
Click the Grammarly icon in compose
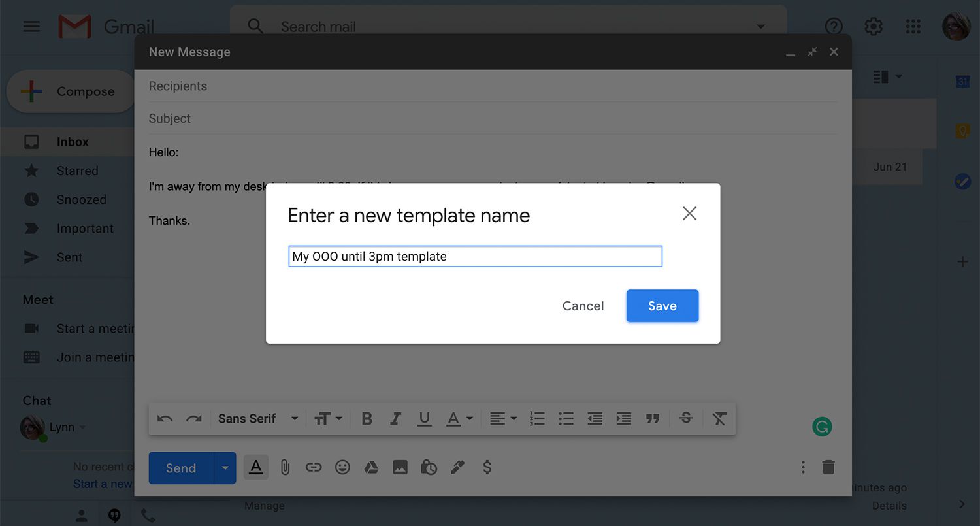pyautogui.click(x=822, y=427)
